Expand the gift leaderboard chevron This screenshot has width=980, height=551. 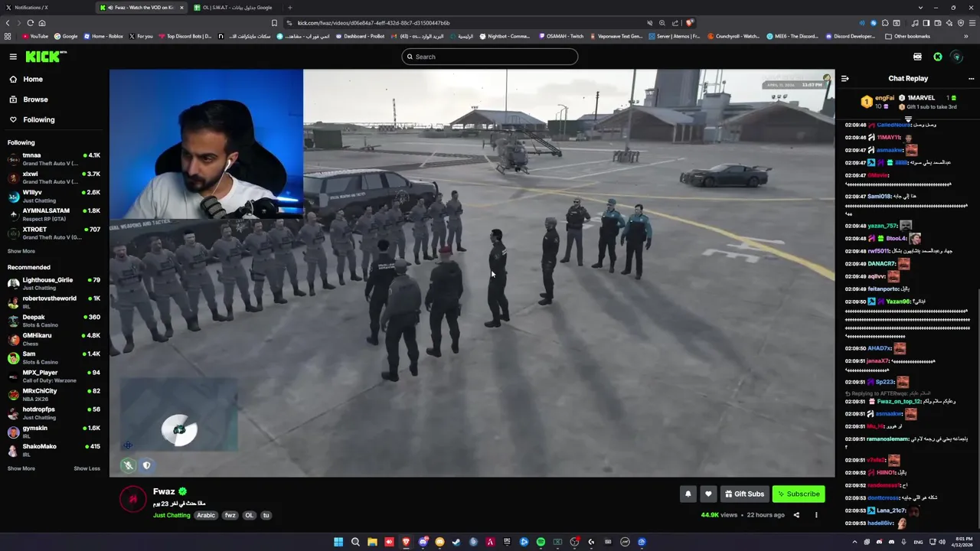[x=908, y=119]
